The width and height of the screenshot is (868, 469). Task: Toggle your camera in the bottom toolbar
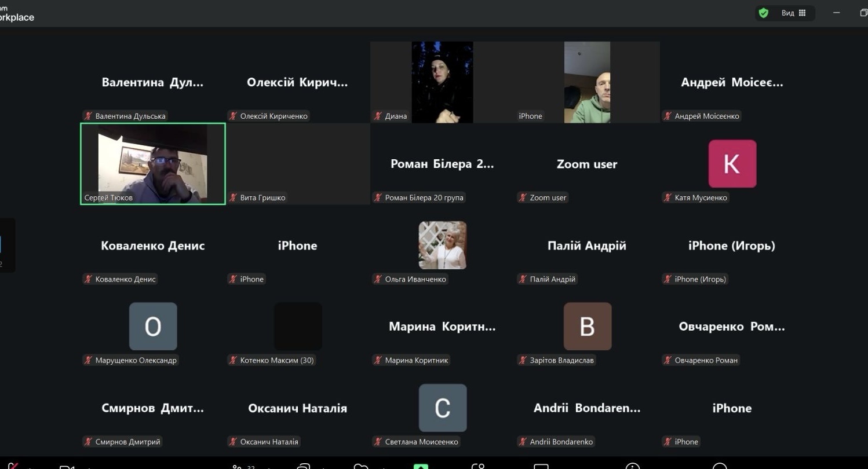[x=67, y=467]
